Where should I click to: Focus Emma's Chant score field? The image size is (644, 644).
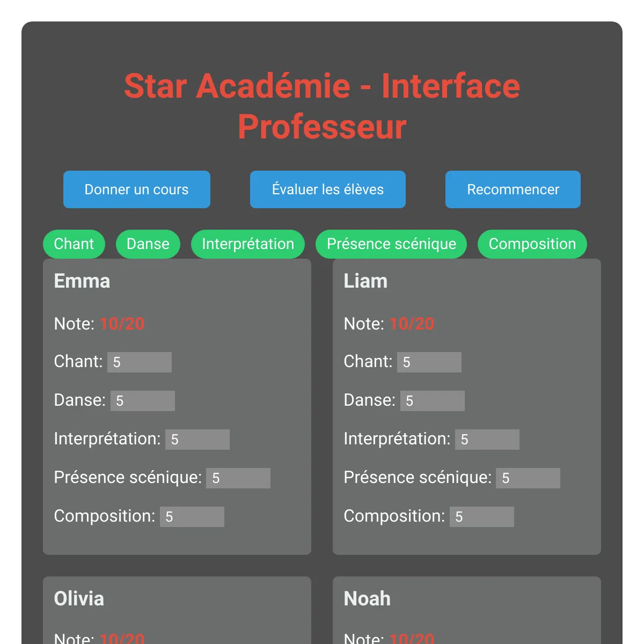coord(140,362)
